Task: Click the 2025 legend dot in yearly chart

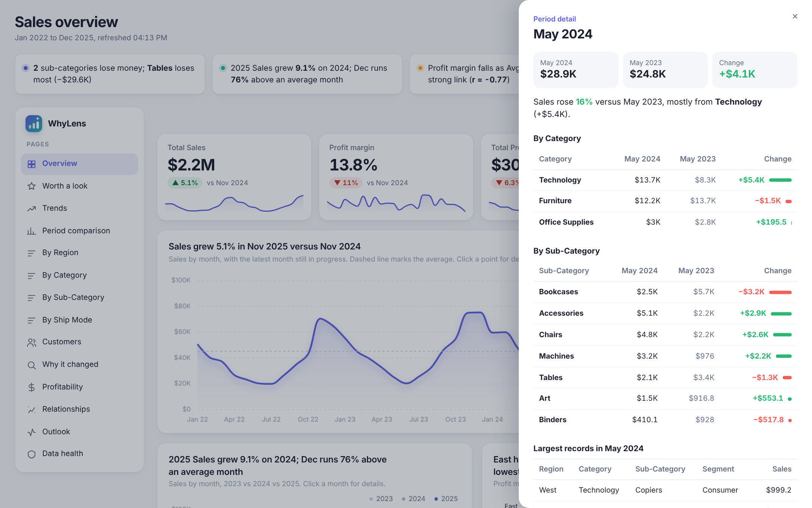Action: click(436, 499)
